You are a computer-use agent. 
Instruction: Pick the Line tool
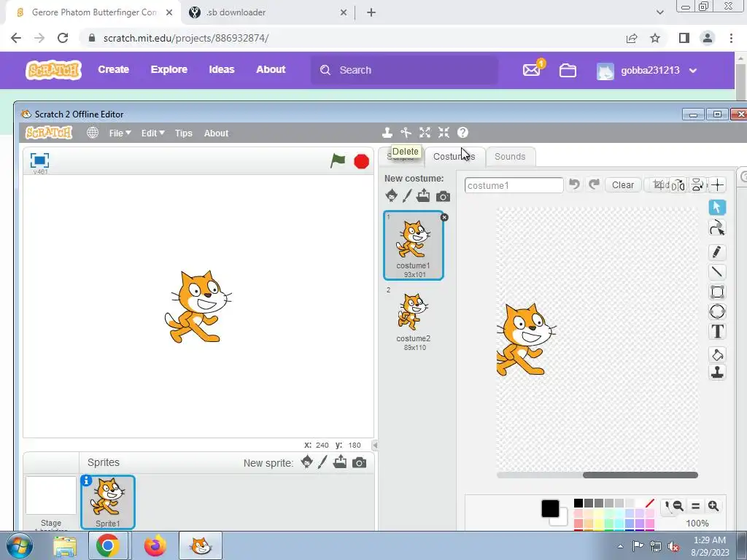718,272
